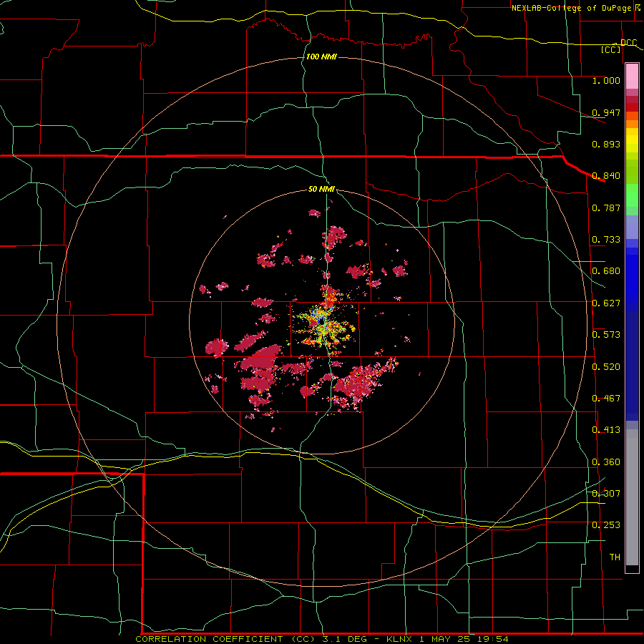
Task: Select the 0.520 scale value
Action: point(606,367)
